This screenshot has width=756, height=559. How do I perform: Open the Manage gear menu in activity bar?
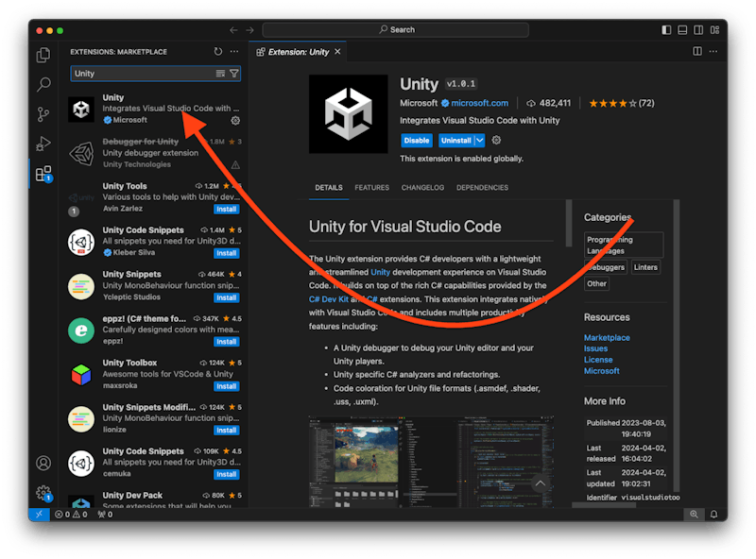(x=43, y=493)
